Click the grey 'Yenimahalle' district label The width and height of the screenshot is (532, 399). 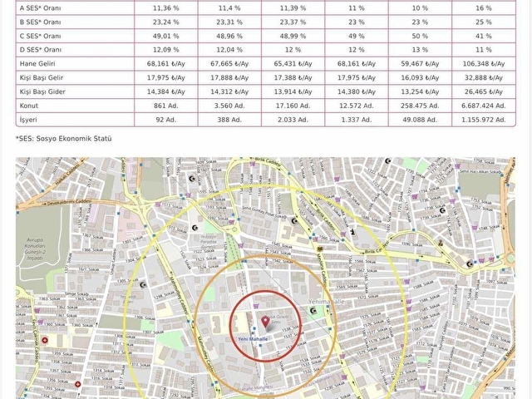point(327,301)
